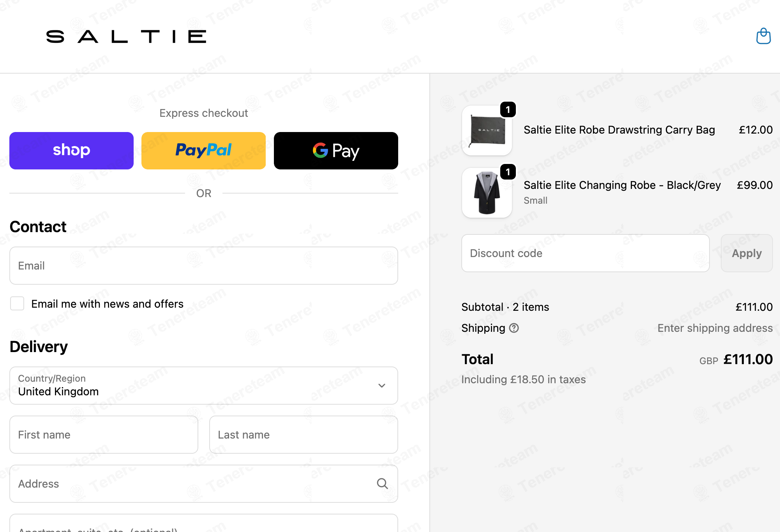Click the shipping help question mark icon
Image resolution: width=780 pixels, height=532 pixels.
point(514,328)
